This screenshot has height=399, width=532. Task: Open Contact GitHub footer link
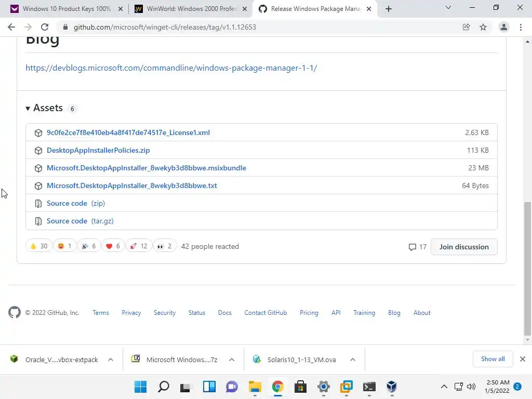pos(265,313)
